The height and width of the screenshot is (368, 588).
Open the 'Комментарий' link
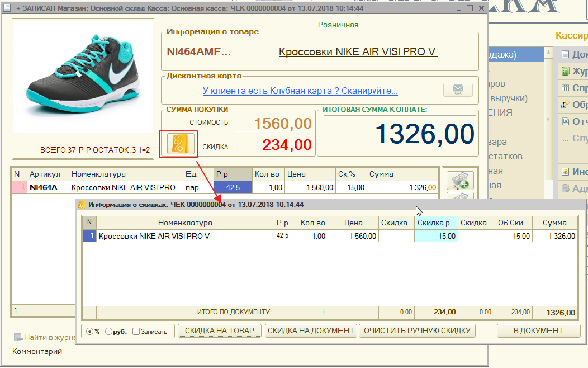[x=37, y=351]
